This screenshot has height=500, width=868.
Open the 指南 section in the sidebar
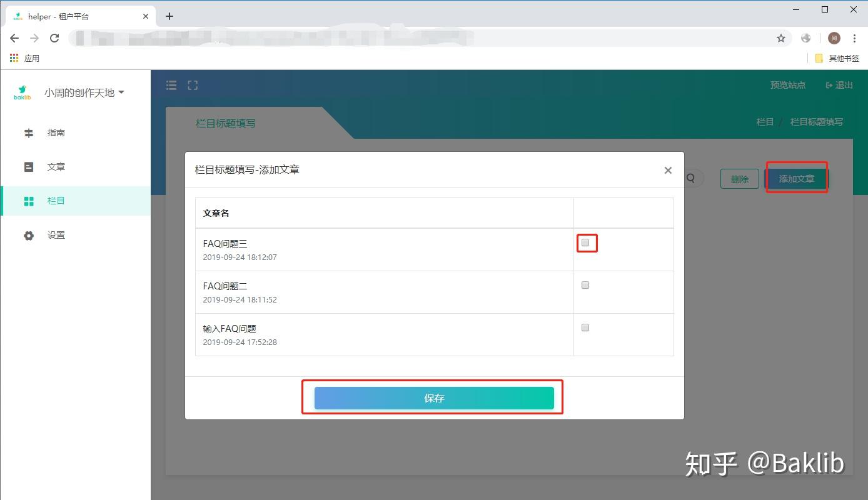pyautogui.click(x=56, y=132)
